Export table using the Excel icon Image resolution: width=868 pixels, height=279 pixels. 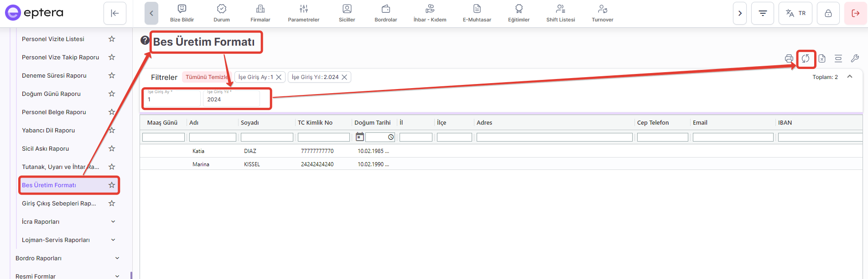click(822, 58)
